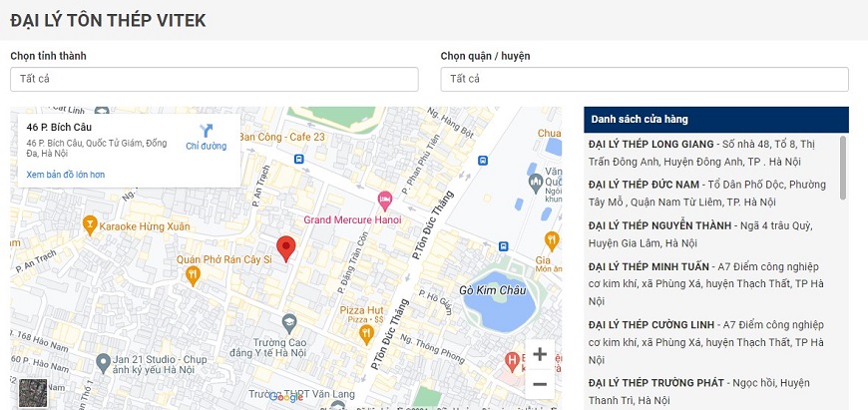Click bus stop icon near Ban Công Cafe
The image size is (868, 410).
click(x=299, y=160)
